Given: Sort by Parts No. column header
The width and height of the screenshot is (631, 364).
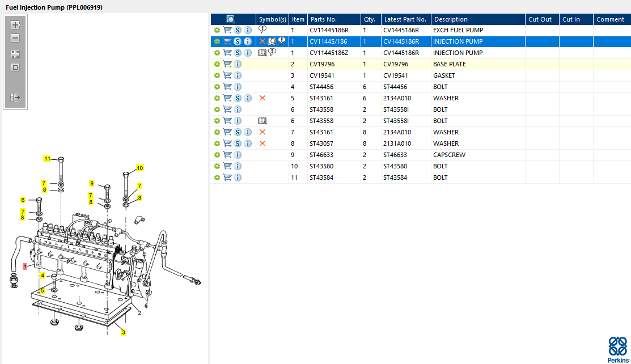Looking at the screenshot, I should coord(323,19).
